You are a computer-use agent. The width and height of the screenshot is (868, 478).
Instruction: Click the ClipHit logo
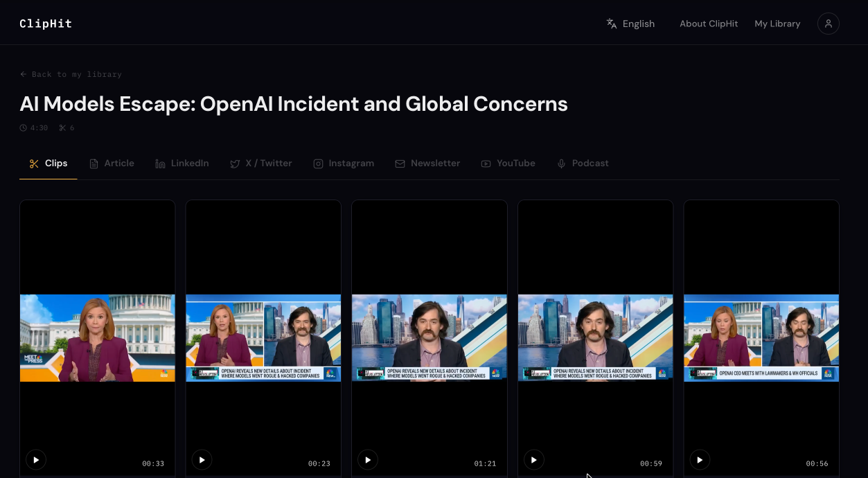[46, 24]
